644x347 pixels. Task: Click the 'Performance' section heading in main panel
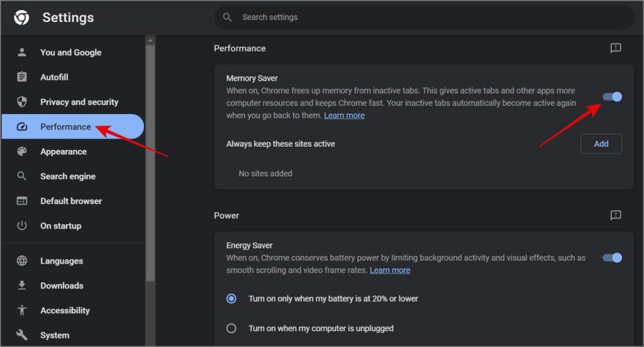tap(240, 48)
